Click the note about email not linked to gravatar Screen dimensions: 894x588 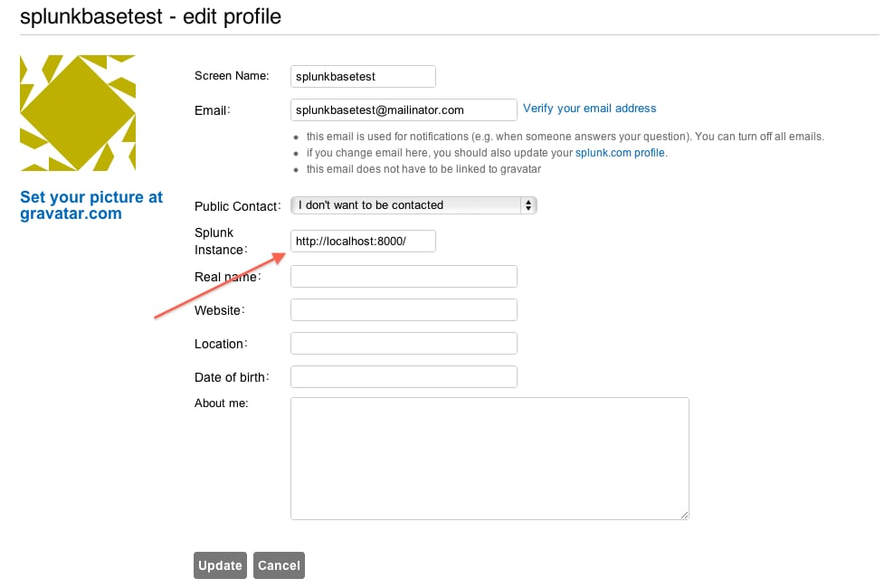[423, 169]
